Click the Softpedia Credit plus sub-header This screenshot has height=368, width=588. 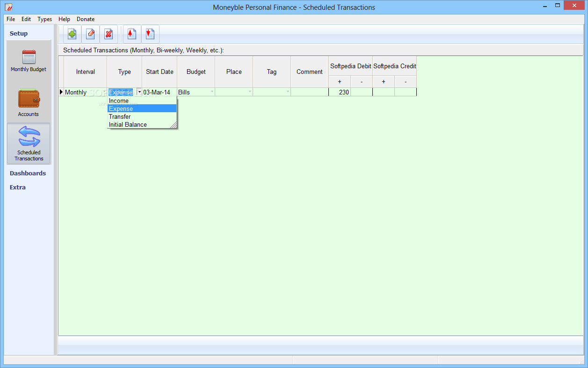click(384, 82)
